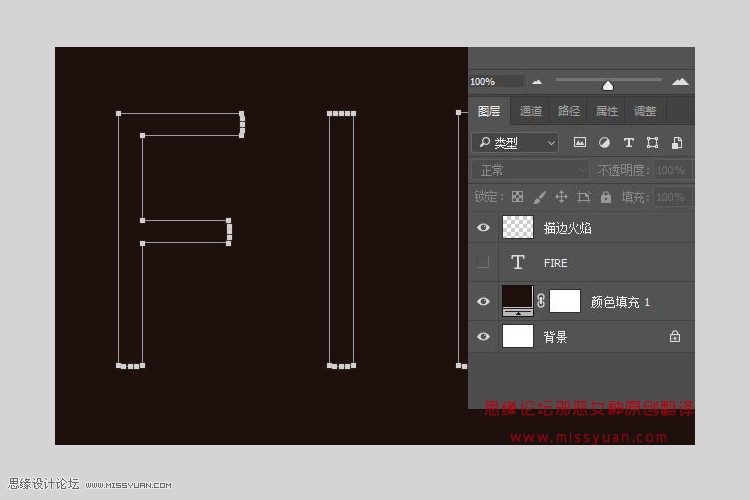Switch to the 通道 tab

[530, 111]
